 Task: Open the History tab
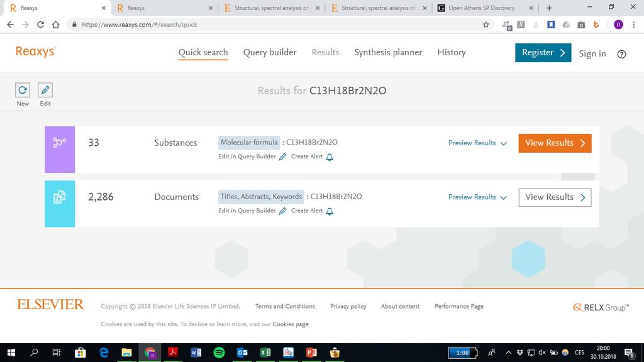[x=452, y=53]
